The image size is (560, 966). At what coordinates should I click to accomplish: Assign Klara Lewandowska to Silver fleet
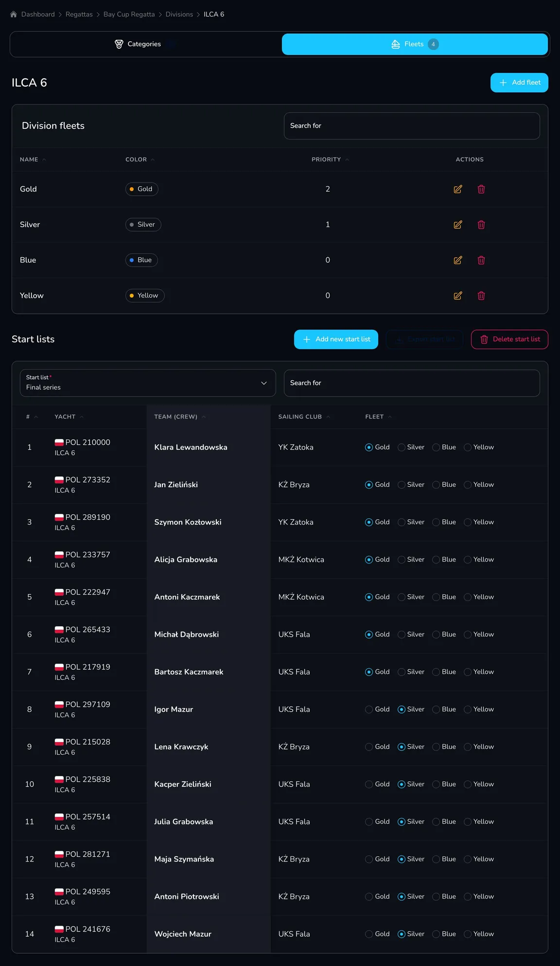pos(402,447)
